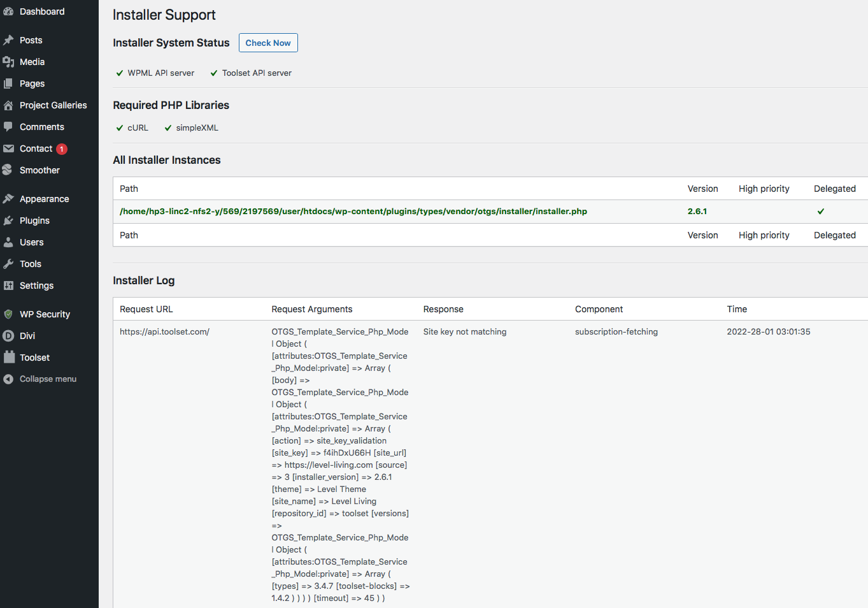Go to the Settings menu
Image resolution: width=868 pixels, height=608 pixels.
(x=36, y=286)
